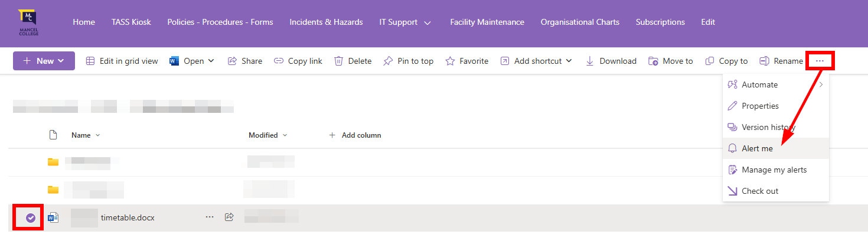Screen dimensions: 868x247
Task: Expand the Add shortcut dropdown
Action: (569, 61)
